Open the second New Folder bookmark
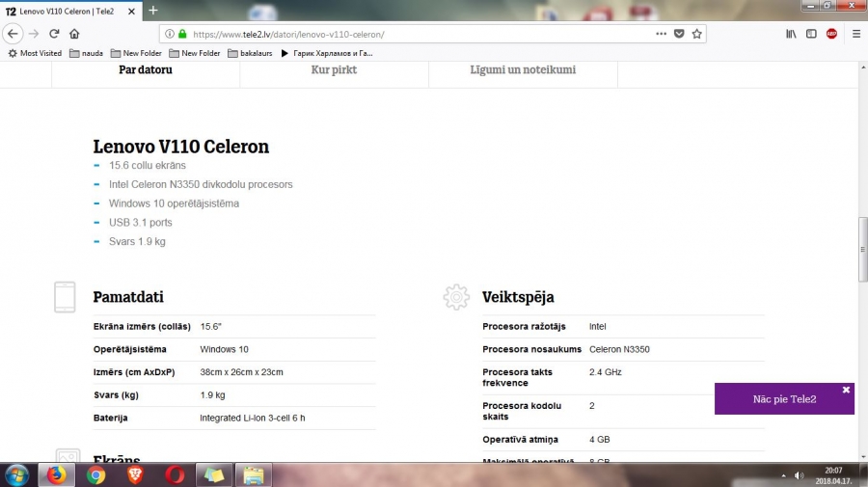This screenshot has height=487, width=868. (194, 53)
